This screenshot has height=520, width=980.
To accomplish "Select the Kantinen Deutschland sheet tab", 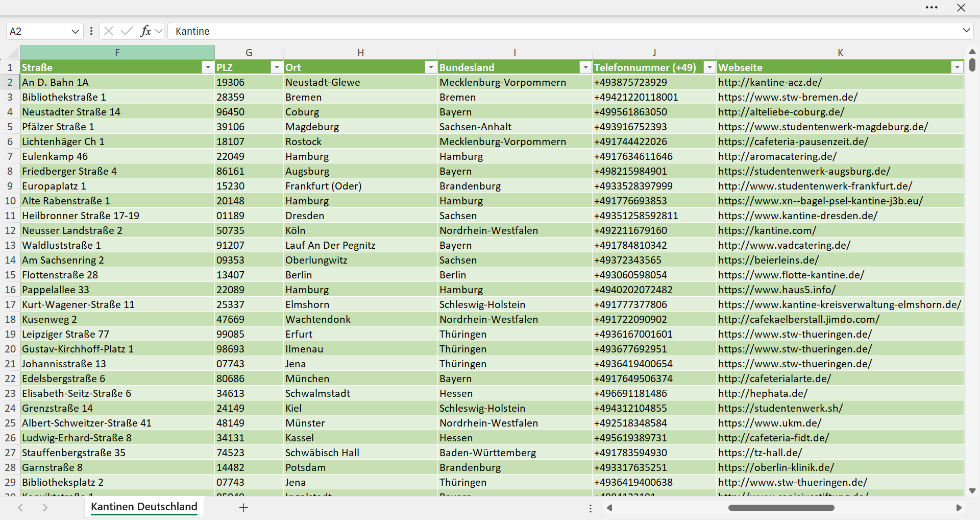I will 144,507.
